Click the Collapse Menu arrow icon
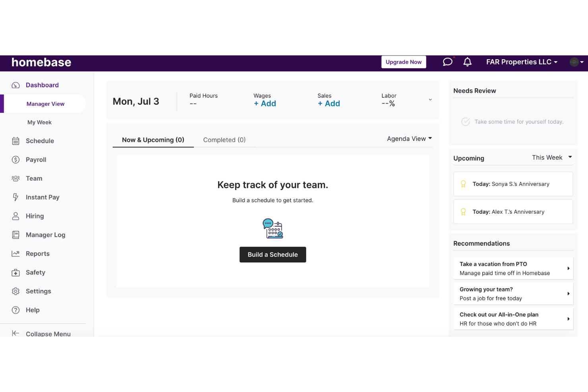The image size is (588, 392). tap(15, 333)
